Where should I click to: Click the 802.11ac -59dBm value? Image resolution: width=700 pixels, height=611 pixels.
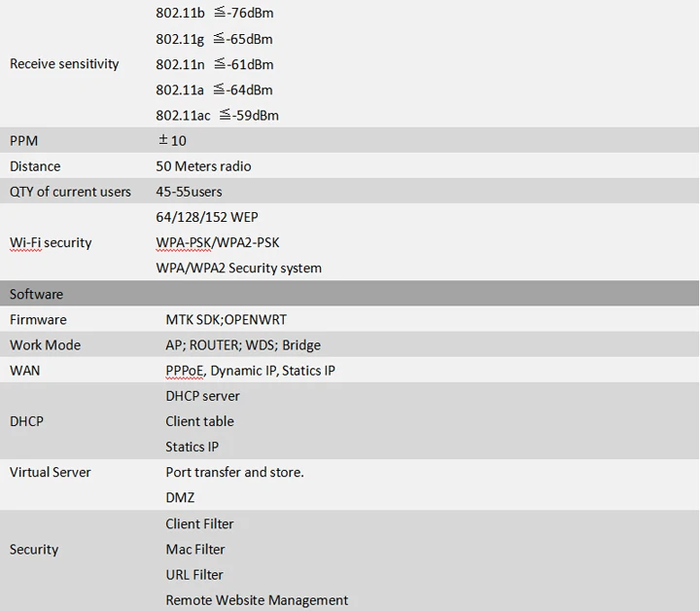click(x=217, y=115)
